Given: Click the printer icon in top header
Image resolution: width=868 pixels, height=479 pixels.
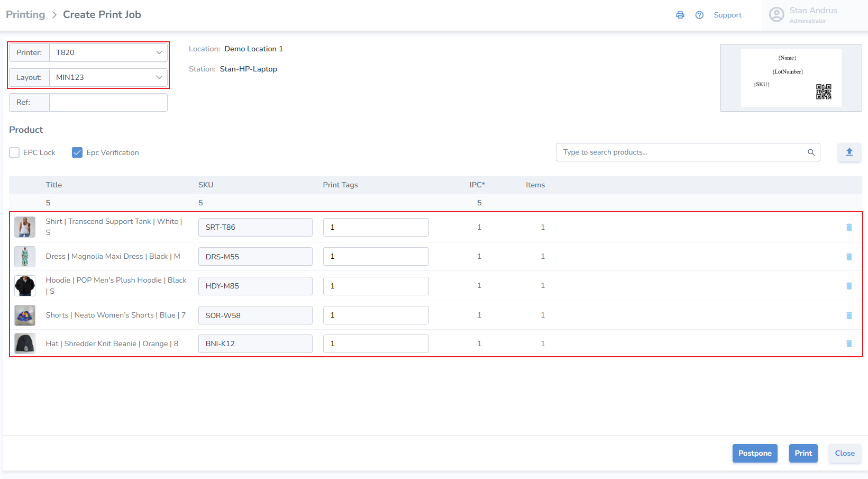Looking at the screenshot, I should click(680, 15).
